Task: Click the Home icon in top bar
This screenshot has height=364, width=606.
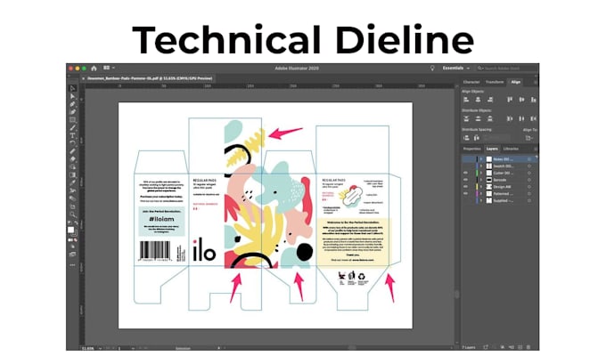Action: [94, 69]
